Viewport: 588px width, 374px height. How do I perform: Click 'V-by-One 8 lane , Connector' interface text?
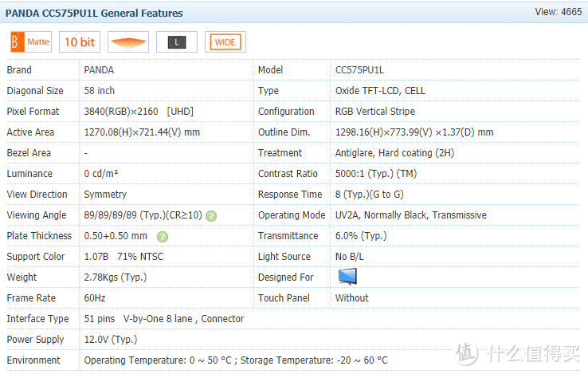(x=184, y=319)
